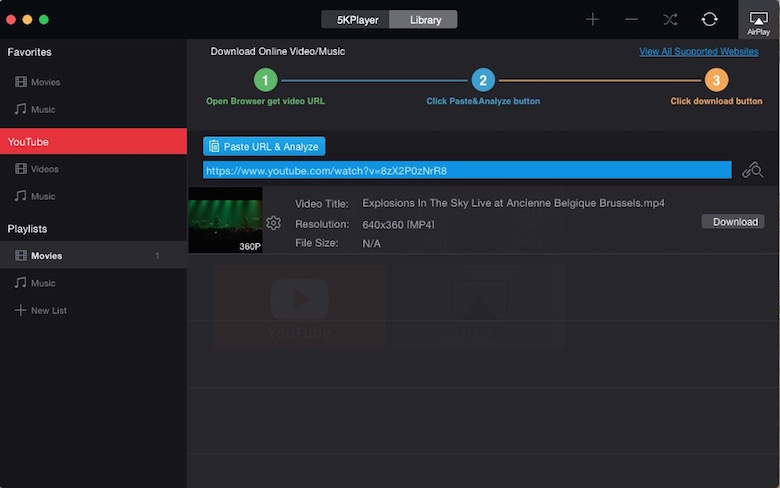Image resolution: width=780 pixels, height=488 pixels.
Task: Click the Download button for the video
Action: point(733,222)
